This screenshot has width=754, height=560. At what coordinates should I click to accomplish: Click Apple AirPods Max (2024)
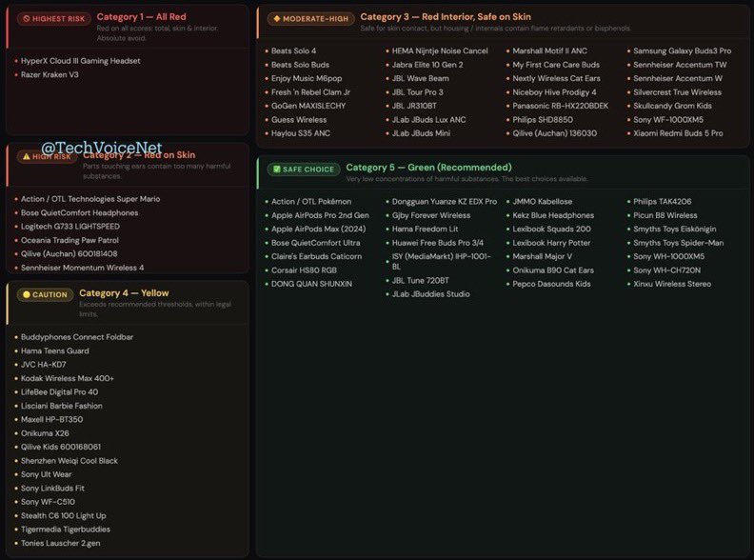click(x=318, y=229)
